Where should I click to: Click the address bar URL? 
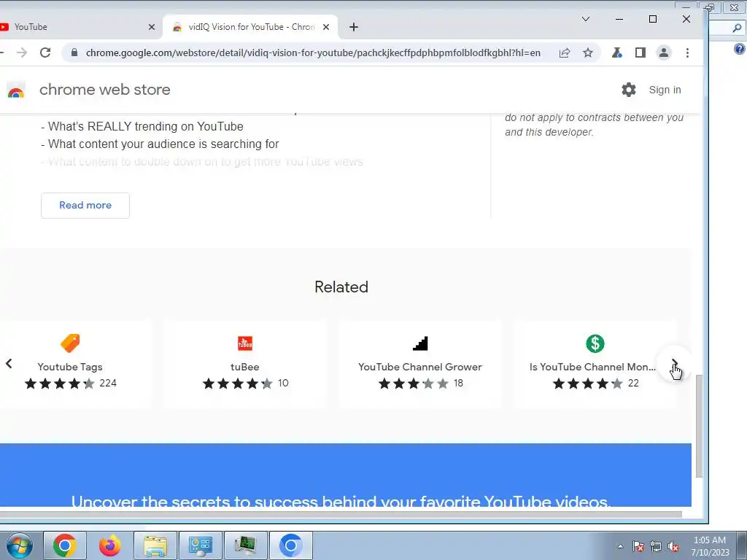pyautogui.click(x=313, y=52)
